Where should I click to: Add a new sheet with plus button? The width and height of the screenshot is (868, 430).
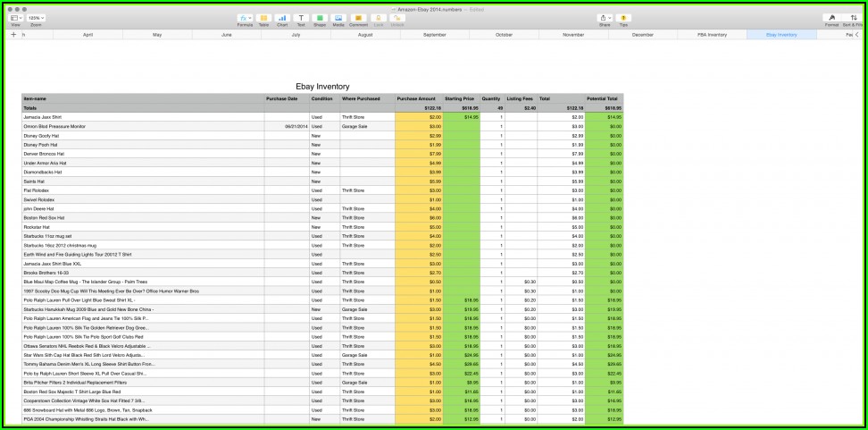[13, 34]
